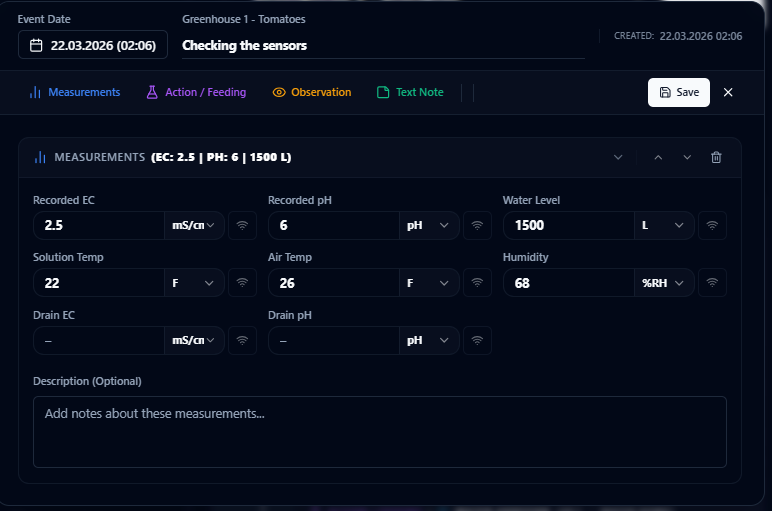Select the Text Note tab
This screenshot has width=772, height=511.
click(x=410, y=92)
